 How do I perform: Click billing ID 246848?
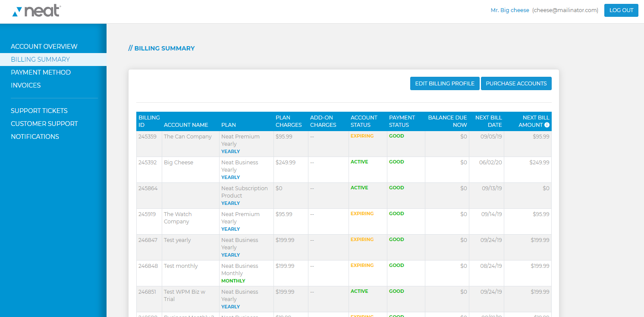(148, 266)
